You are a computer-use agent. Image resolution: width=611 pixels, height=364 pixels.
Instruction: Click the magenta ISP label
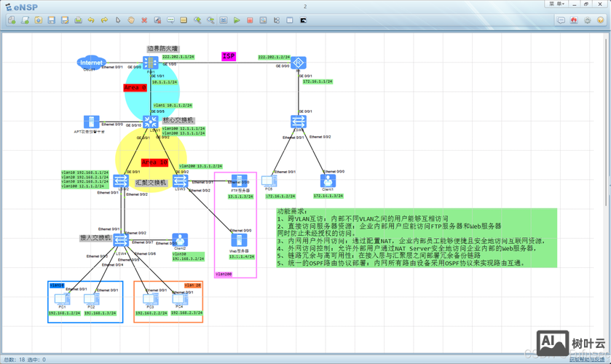click(x=229, y=56)
